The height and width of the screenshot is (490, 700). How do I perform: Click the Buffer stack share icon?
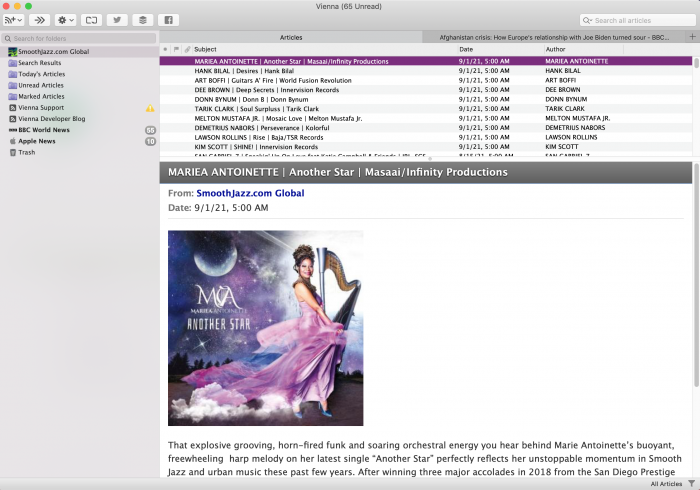tap(143, 20)
